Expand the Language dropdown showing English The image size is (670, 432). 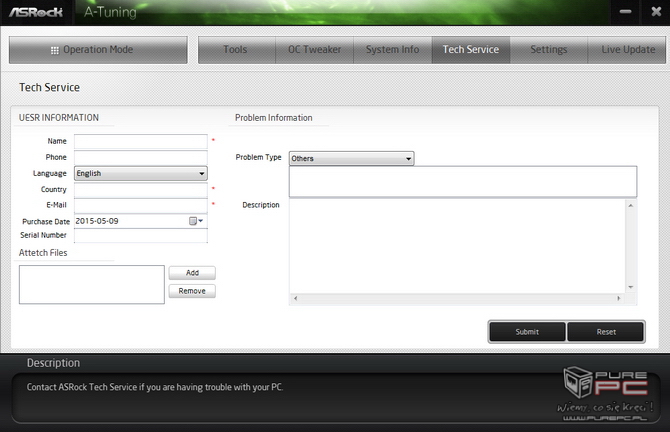[x=141, y=173]
